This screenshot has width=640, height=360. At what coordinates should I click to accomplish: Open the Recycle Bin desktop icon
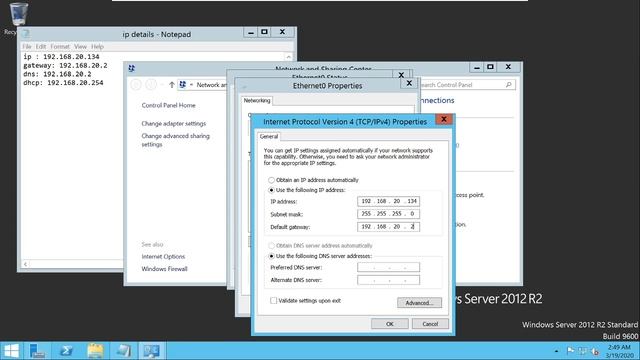tap(18, 15)
